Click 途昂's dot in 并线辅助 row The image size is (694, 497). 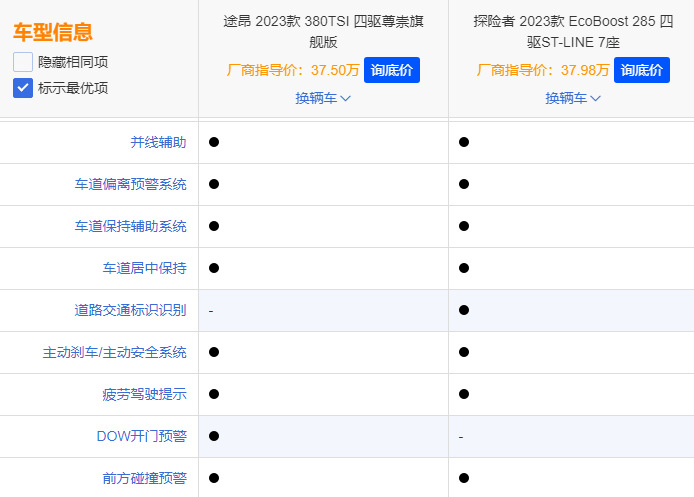214,142
